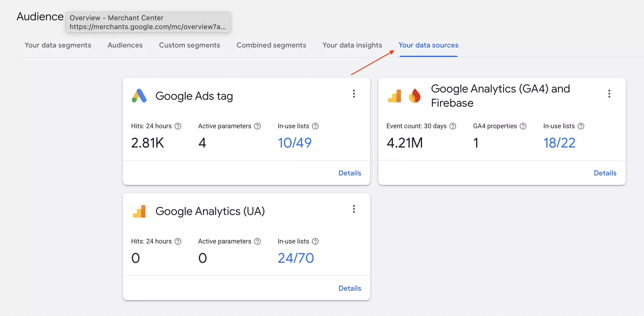Click the Audience page heading

pos(40,16)
